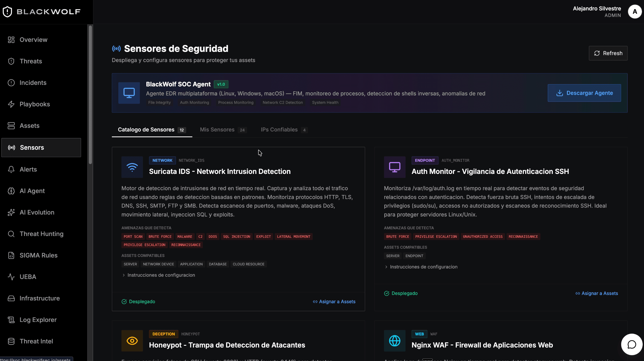This screenshot has width=644, height=361.
Task: Click the sidebar vertical scrollbar
Action: 90,95
